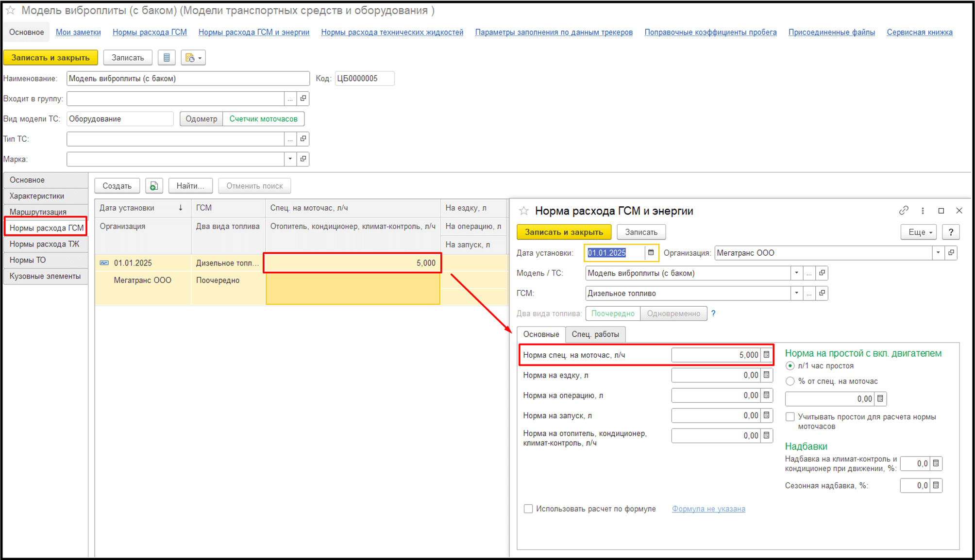Viewport: 975px width, 560px height.
Task: Select % от спец. на моточас option
Action: click(790, 381)
